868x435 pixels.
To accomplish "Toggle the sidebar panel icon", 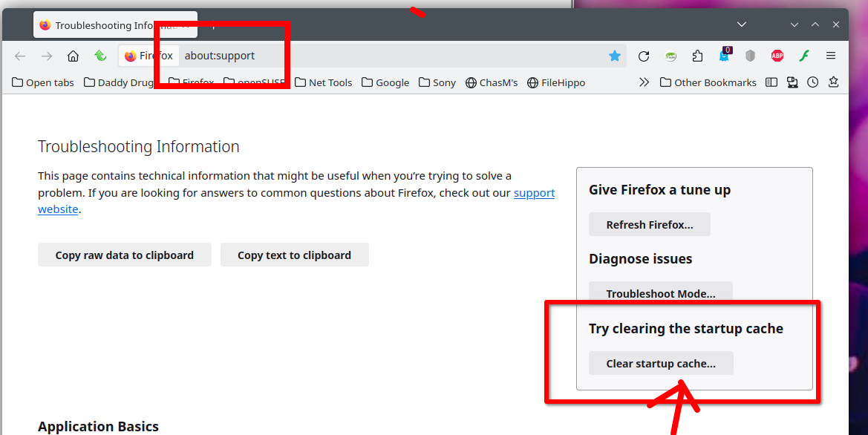I will tap(771, 82).
